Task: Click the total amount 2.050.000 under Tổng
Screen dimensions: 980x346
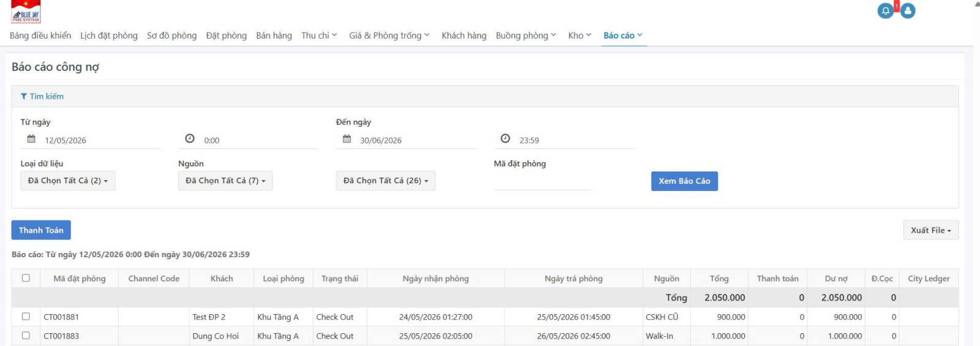Action: (x=725, y=298)
